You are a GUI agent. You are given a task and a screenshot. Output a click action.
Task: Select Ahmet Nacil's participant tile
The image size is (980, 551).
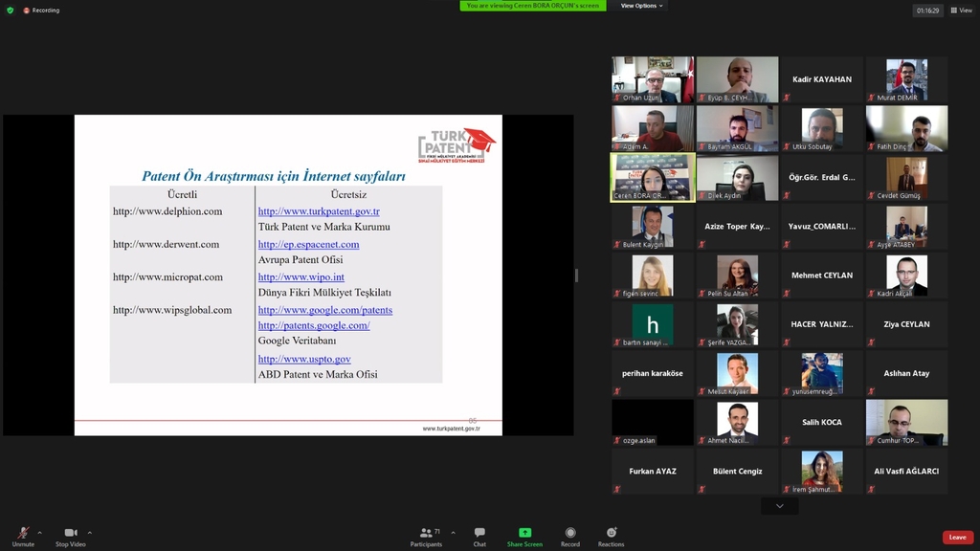pyautogui.click(x=738, y=422)
